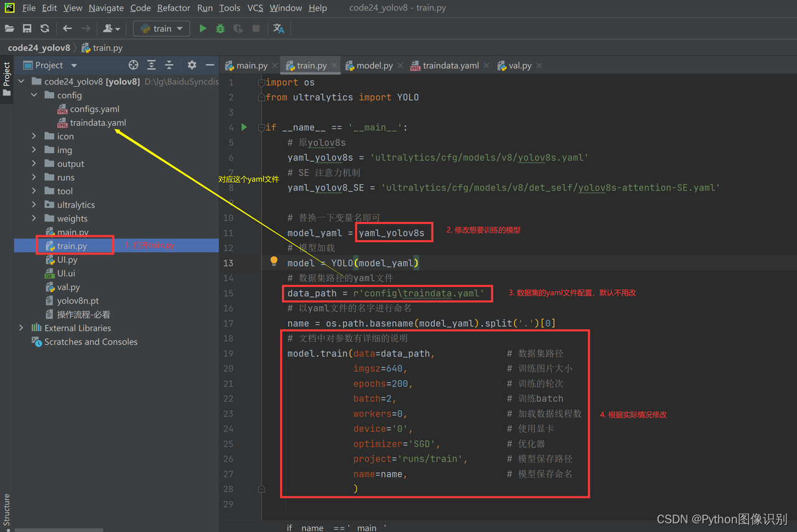This screenshot has width=797, height=532.
Task: Click the Save All toolbar icon
Action: point(27,29)
